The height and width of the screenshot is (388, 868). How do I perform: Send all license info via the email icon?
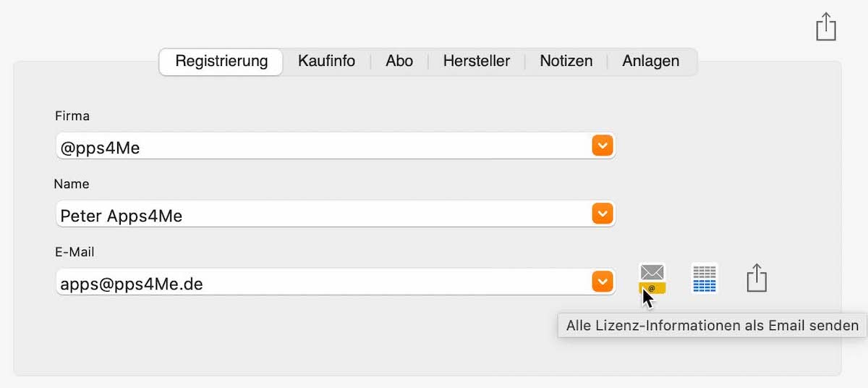coord(652,279)
